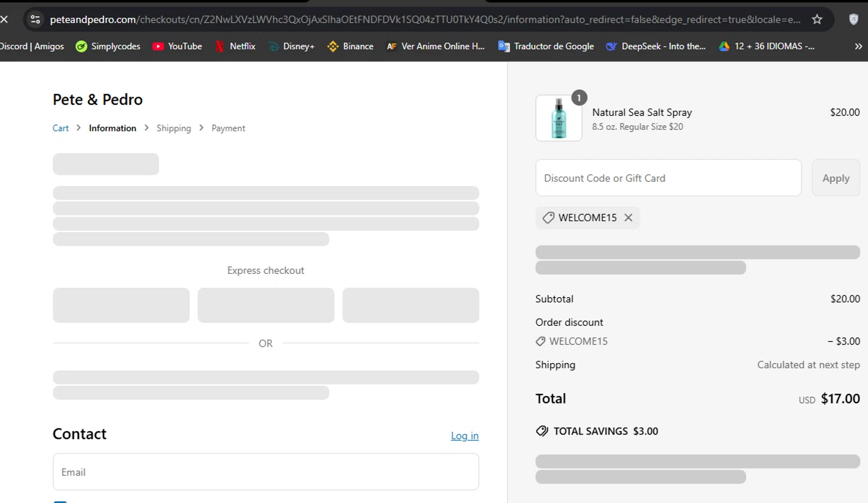Open the Binance bookmark
Viewport: 868px width, 503px height.
(x=350, y=46)
